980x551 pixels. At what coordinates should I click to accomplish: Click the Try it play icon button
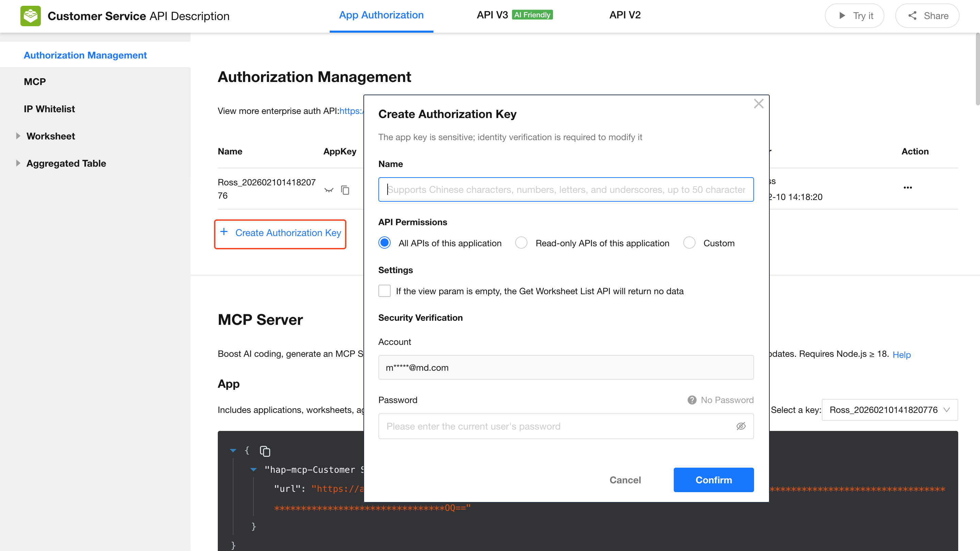point(854,16)
